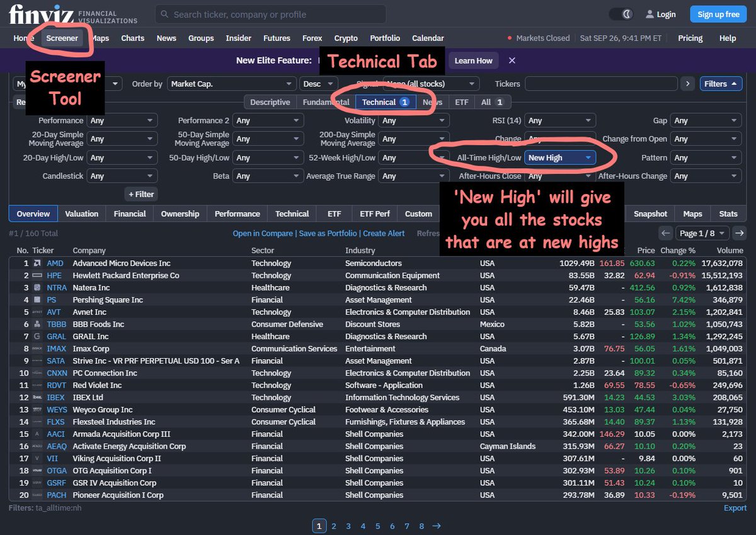Go to the Crypto page
The width and height of the screenshot is (756, 535).
[346, 38]
